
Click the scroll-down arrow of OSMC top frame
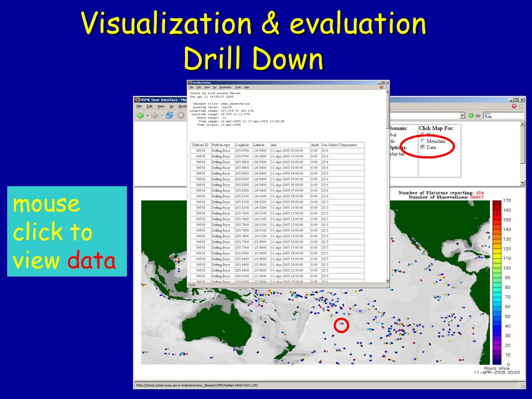pos(522,183)
